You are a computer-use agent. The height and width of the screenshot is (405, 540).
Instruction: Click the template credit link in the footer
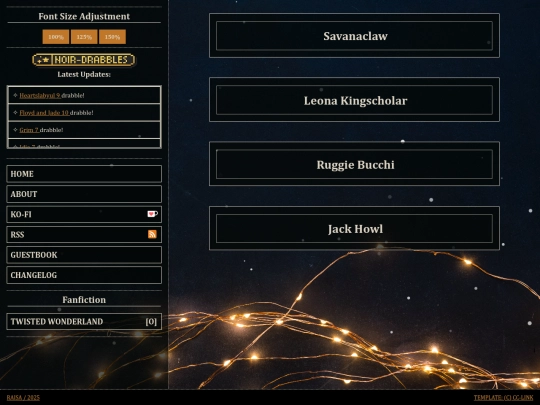click(x=503, y=397)
